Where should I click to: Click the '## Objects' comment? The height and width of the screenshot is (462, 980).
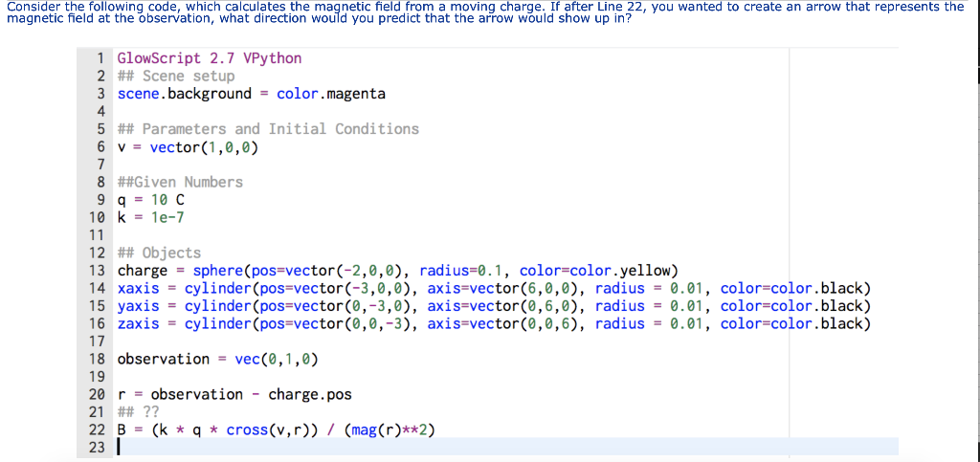coord(160,253)
